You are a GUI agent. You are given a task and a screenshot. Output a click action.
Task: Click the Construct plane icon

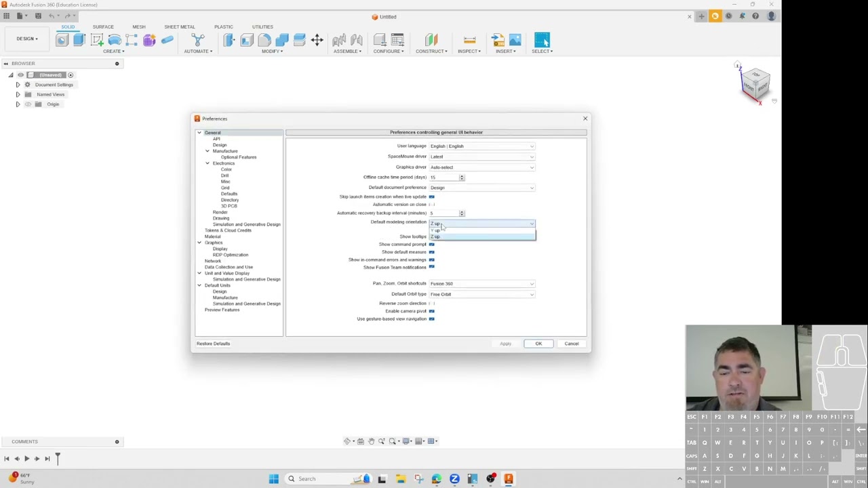[431, 41]
